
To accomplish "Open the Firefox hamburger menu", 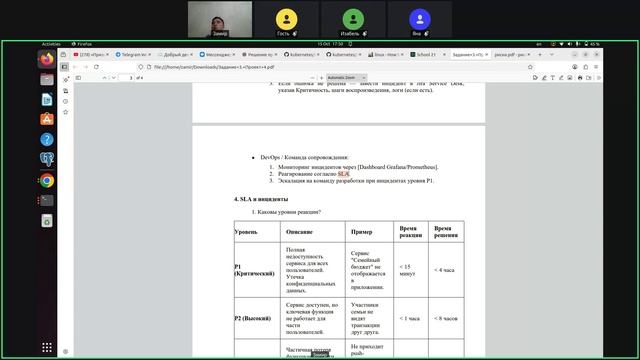I will point(596,67).
